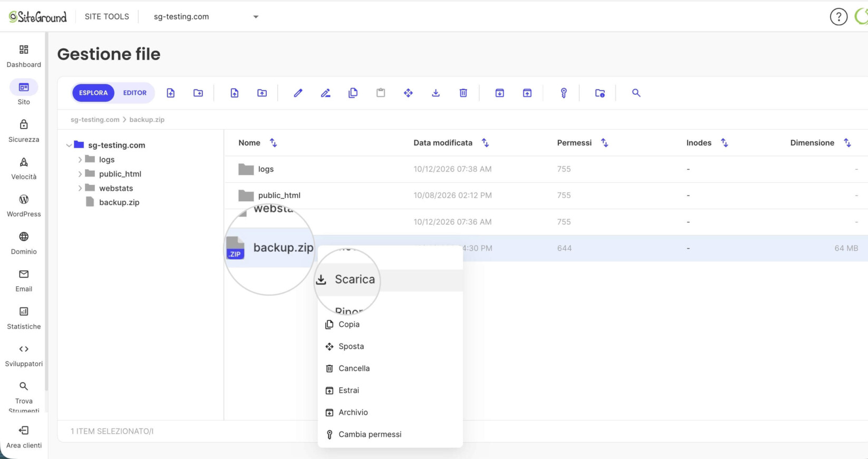868x459 pixels.
Task: Click the edit pencil toolbar icon
Action: tap(298, 93)
